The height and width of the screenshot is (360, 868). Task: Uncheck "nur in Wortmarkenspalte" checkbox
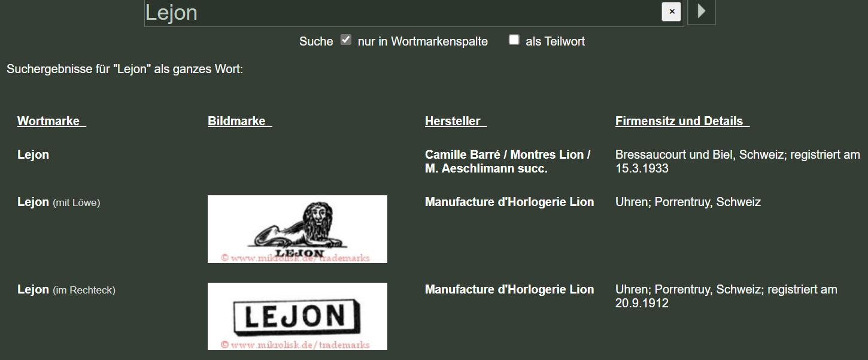pyautogui.click(x=345, y=40)
